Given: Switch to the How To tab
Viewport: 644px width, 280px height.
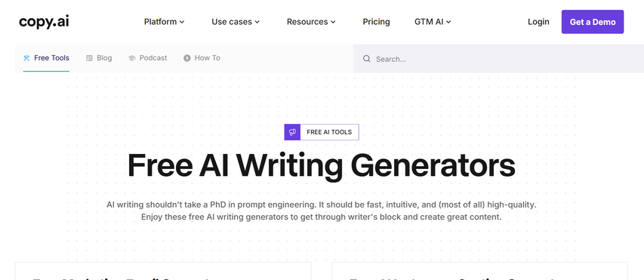Looking at the screenshot, I should click(202, 58).
